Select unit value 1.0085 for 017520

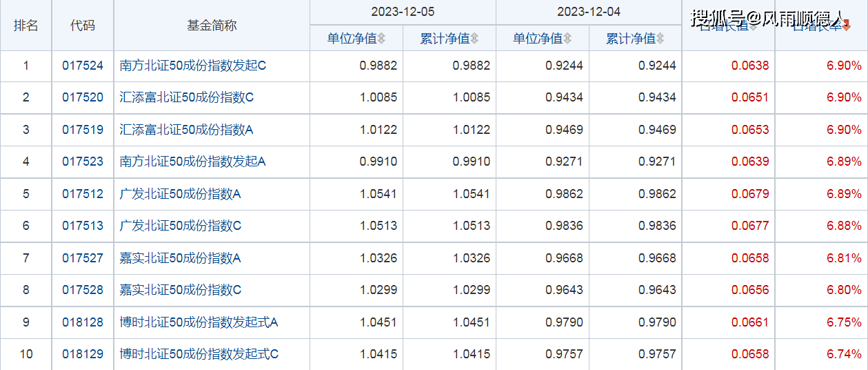pos(379,98)
